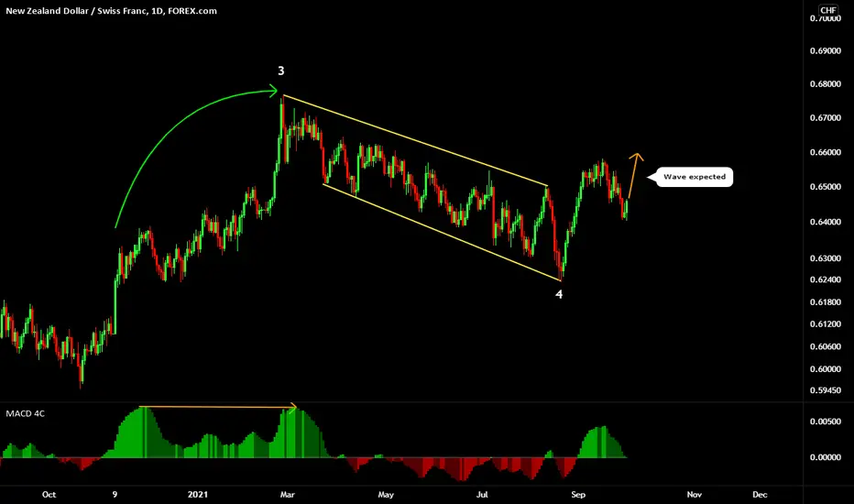Click the 0.64000 price level on the scale
The height and width of the screenshot is (504, 854).
825,222
